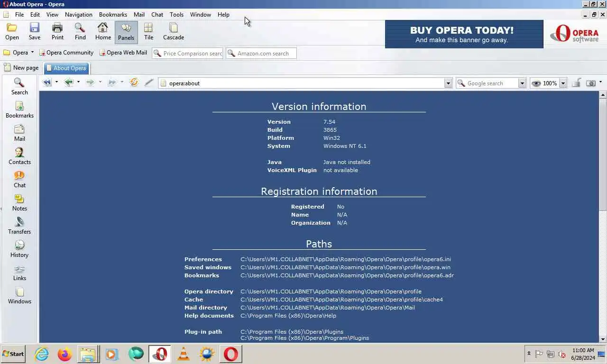Reload the page with the Reload icon
The width and height of the screenshot is (607, 364).
pos(134,82)
